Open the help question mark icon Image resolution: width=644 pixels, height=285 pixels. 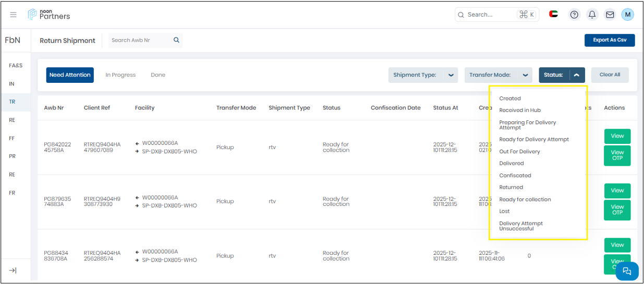coord(574,15)
